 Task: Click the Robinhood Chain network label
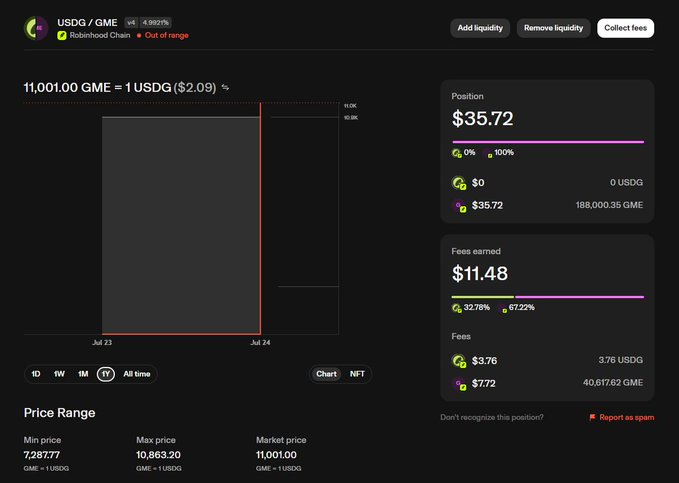(x=100, y=36)
